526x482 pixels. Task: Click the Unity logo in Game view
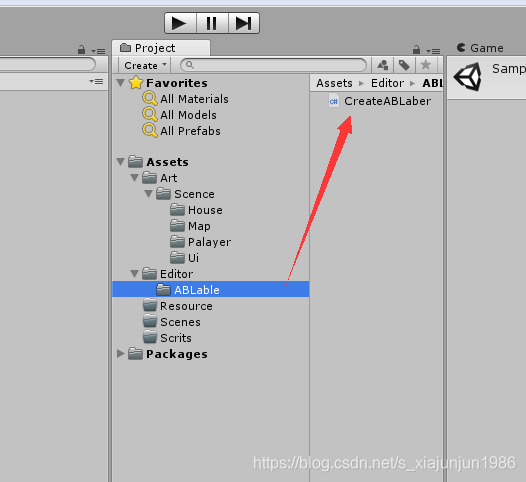[468, 76]
